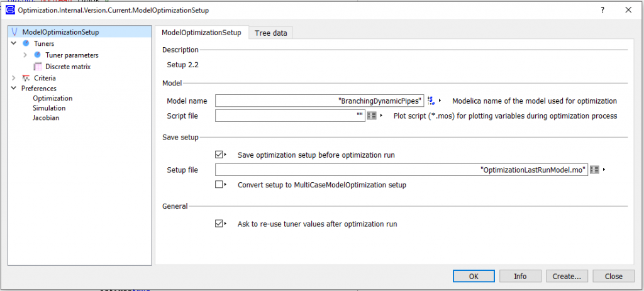644x291 pixels.
Task: Click the Create... button
Action: (567, 276)
